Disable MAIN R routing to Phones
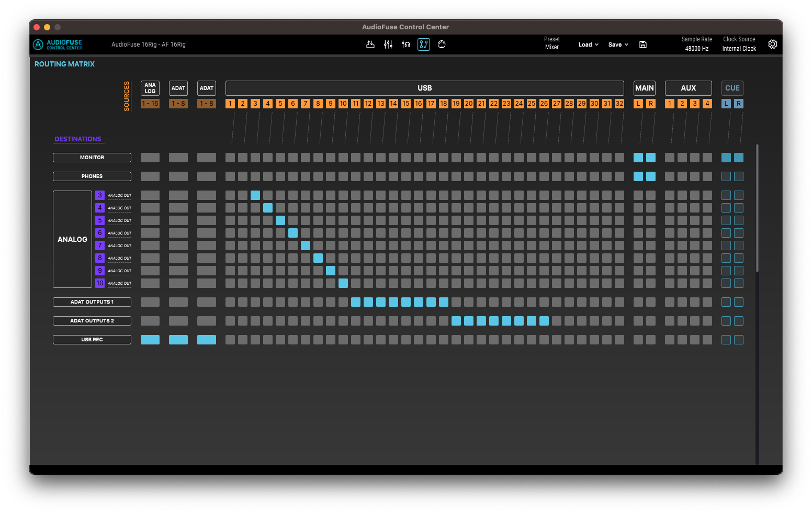812x513 pixels. point(651,176)
